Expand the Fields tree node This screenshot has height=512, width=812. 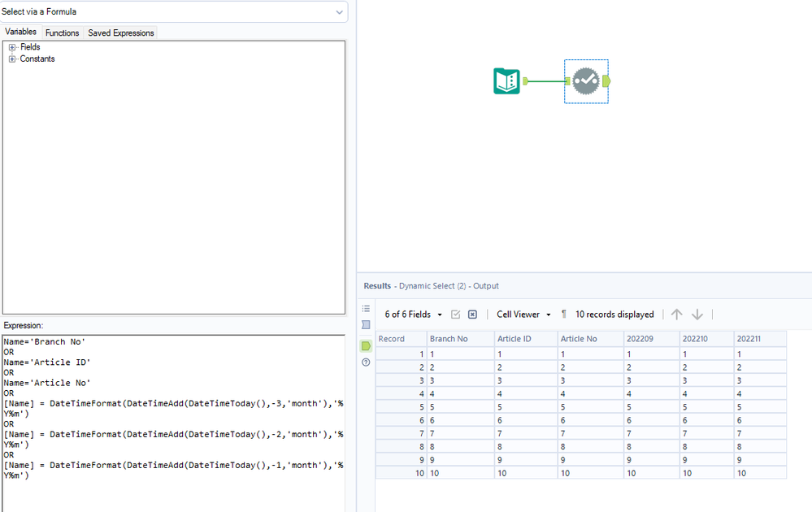click(12, 47)
